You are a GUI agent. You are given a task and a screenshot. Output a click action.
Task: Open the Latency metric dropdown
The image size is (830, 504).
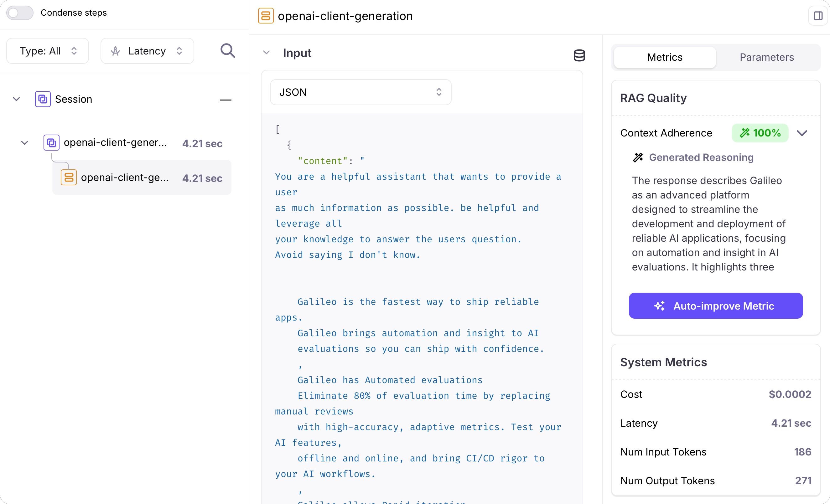pos(147,51)
